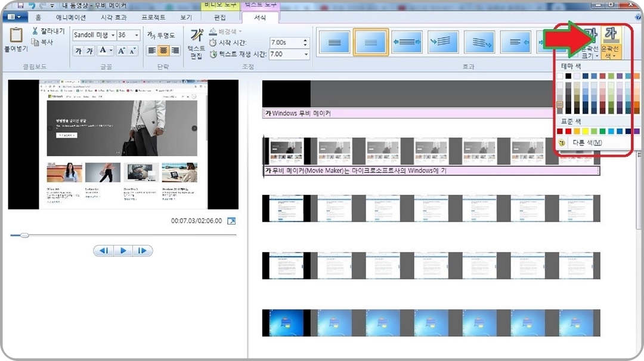
Task: Click the preview seek bar handle
Action: coord(24,235)
